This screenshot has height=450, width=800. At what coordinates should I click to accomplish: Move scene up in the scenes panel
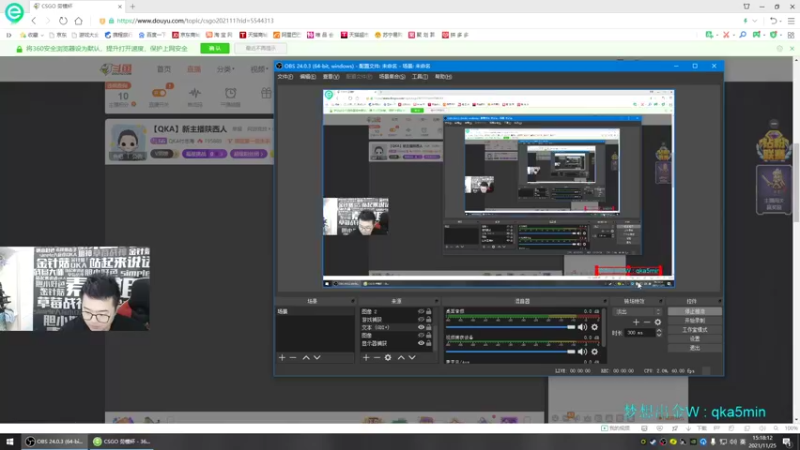(306, 358)
